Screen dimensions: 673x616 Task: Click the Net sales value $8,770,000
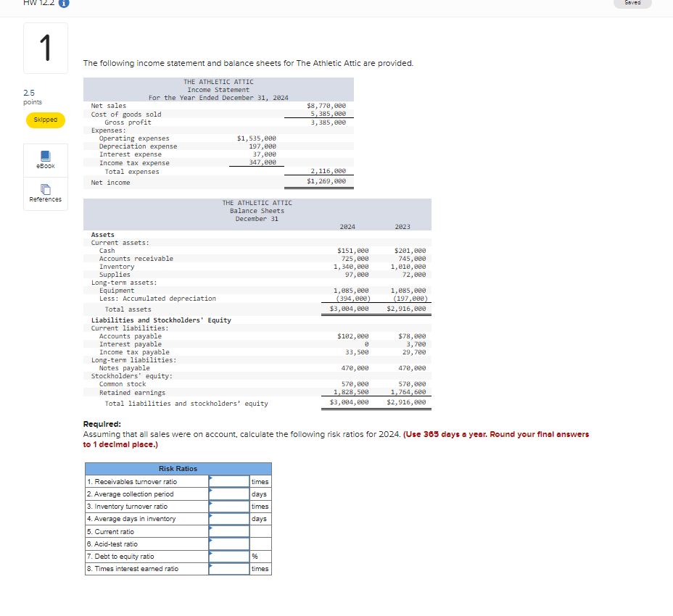pyautogui.click(x=326, y=106)
